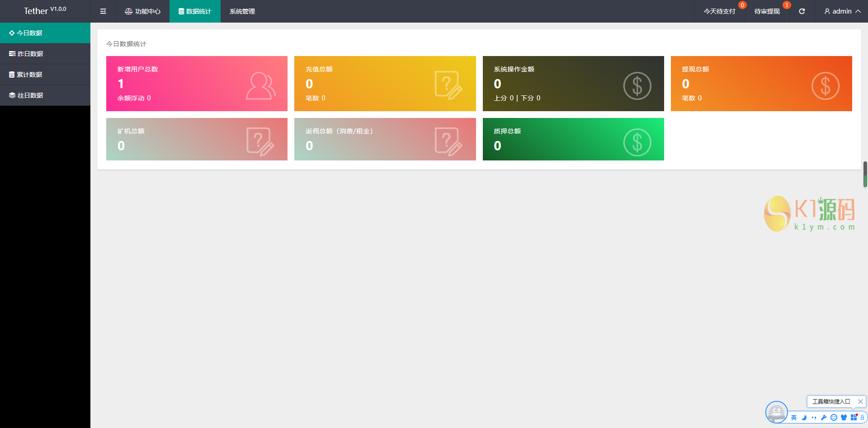Click the value 1 under 新增用户总数
Screen dimensions: 868x428
click(121, 84)
